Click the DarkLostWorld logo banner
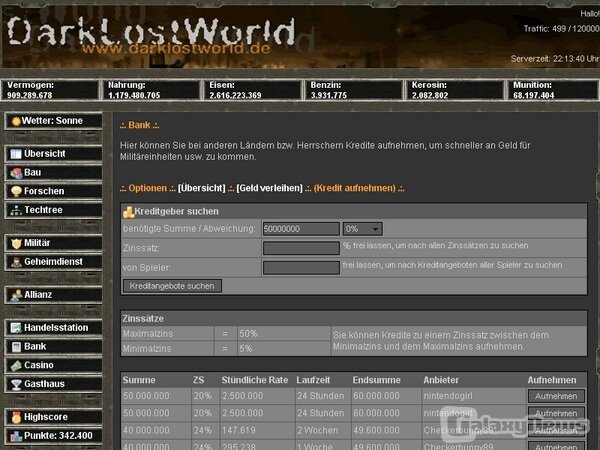 tap(151, 34)
